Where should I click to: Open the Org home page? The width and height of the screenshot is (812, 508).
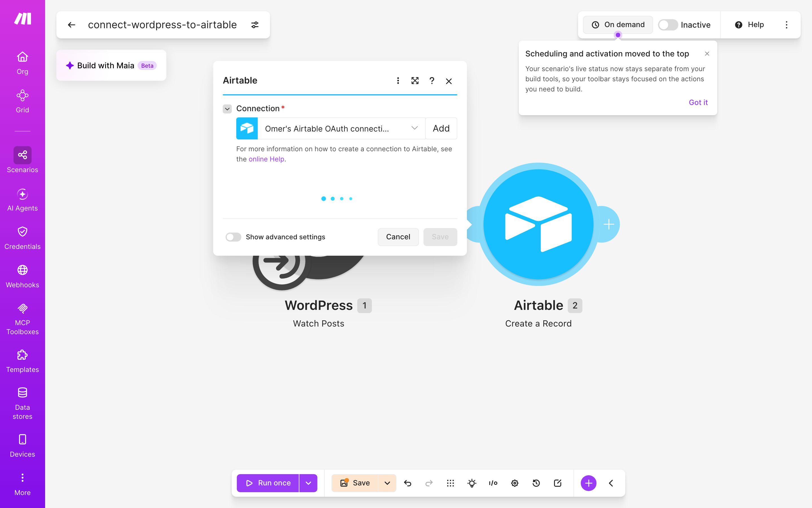(23, 63)
